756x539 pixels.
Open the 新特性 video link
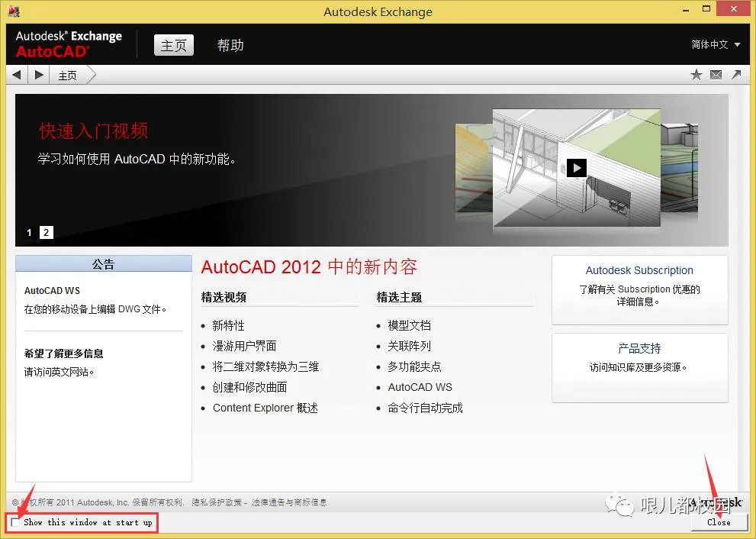click(x=229, y=326)
